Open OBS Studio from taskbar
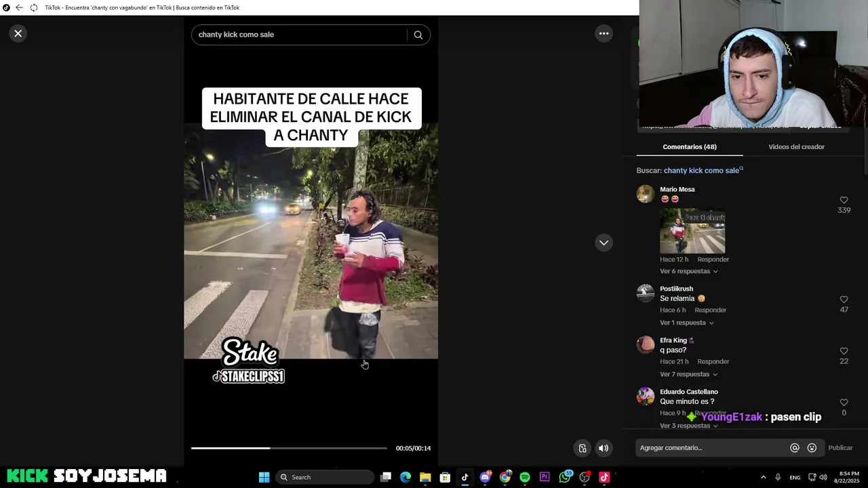Viewport: 868px width, 488px height. [585, 477]
